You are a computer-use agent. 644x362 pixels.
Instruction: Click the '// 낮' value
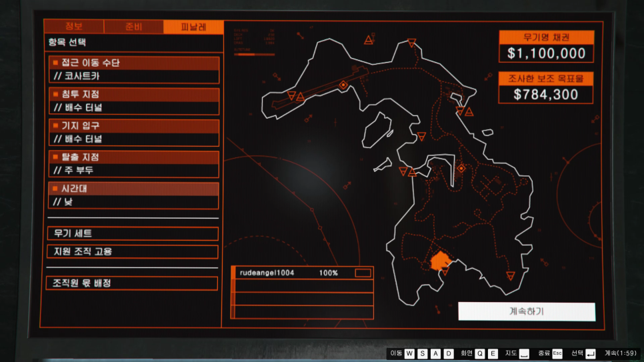tap(63, 202)
